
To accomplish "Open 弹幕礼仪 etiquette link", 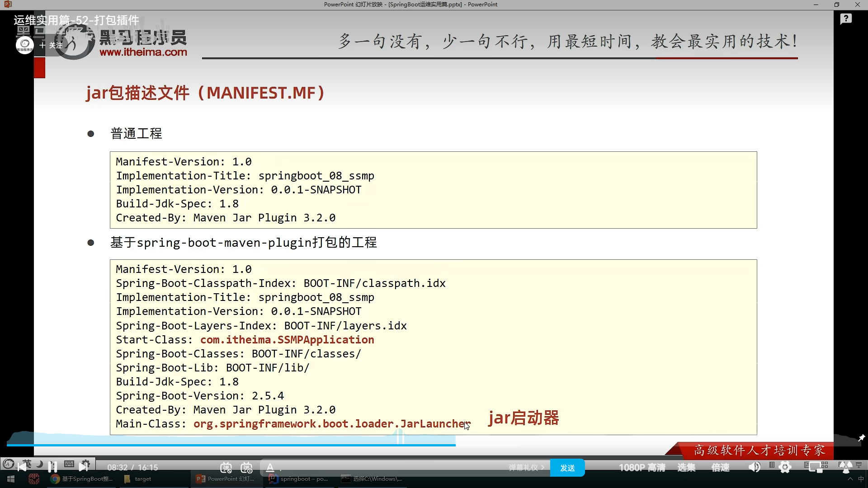I will pyautogui.click(x=526, y=468).
